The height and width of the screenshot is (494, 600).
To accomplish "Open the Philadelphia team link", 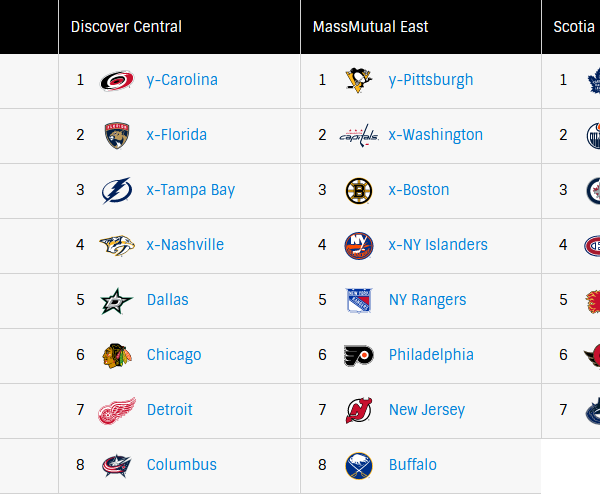I will click(x=431, y=355).
